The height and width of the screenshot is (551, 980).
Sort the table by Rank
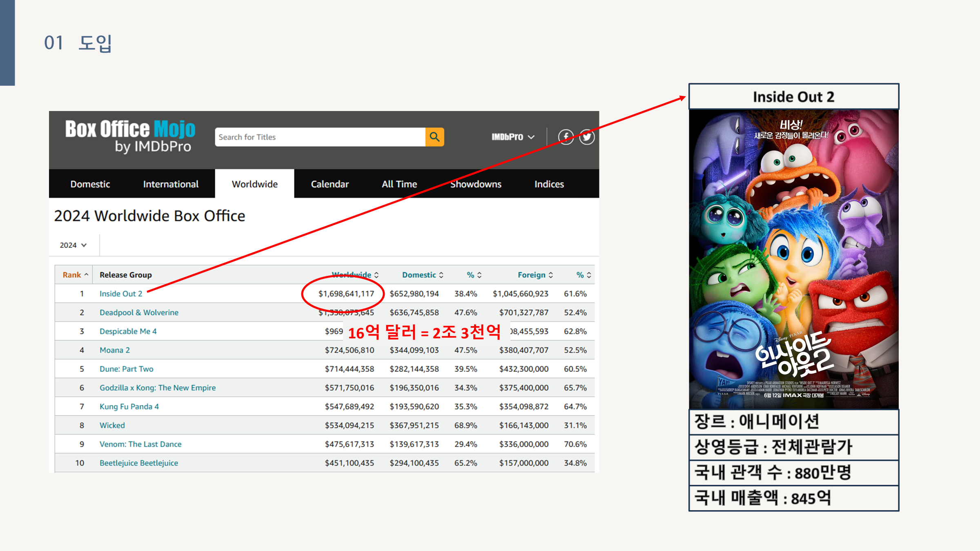point(76,275)
